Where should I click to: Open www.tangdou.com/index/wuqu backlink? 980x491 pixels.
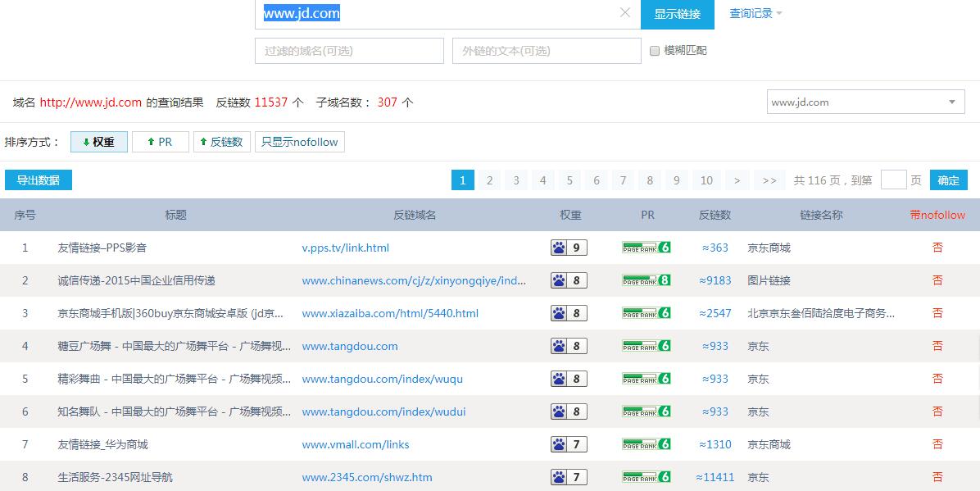[x=383, y=379]
